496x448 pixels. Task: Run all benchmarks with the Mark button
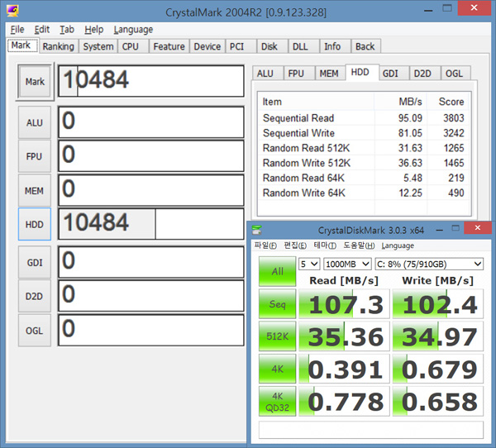[35, 82]
